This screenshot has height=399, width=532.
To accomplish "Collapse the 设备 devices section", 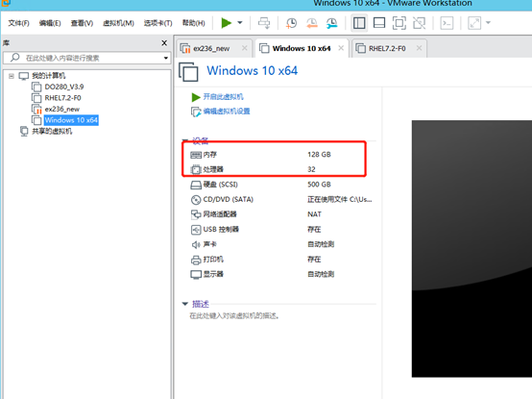I will [x=185, y=140].
